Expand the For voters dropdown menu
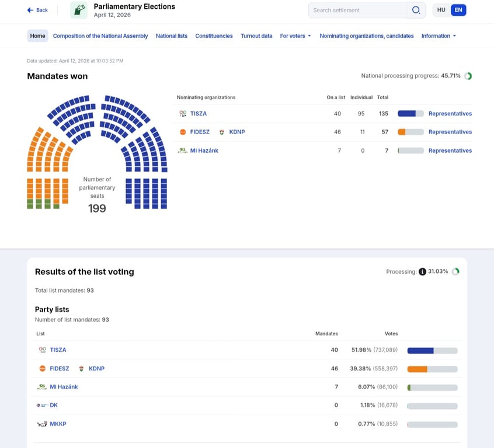Screen dimensions: 494x448 point(295,36)
